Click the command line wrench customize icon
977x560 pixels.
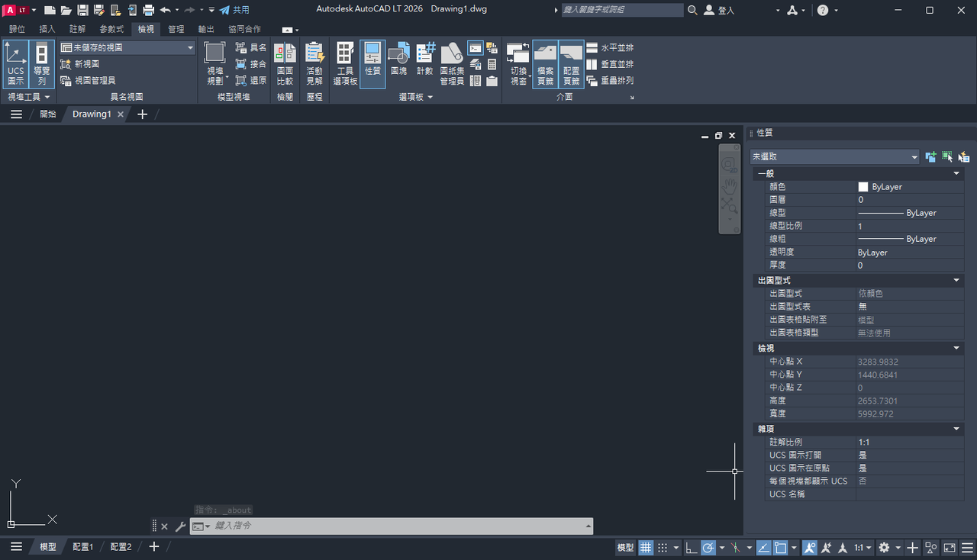[x=180, y=526]
